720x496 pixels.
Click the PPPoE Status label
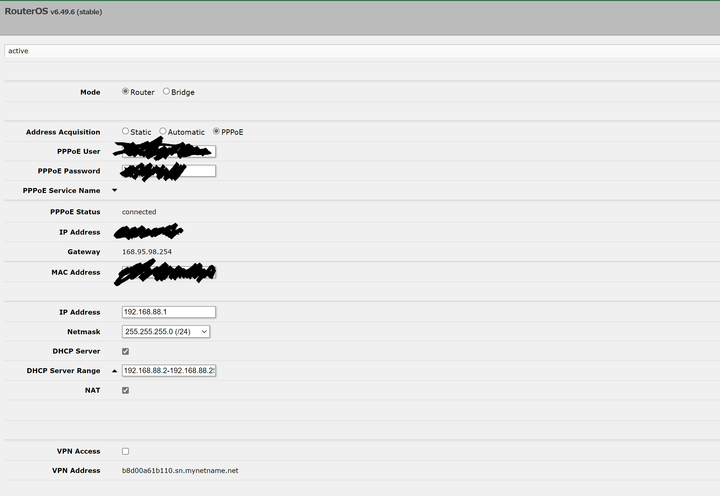[75, 212]
